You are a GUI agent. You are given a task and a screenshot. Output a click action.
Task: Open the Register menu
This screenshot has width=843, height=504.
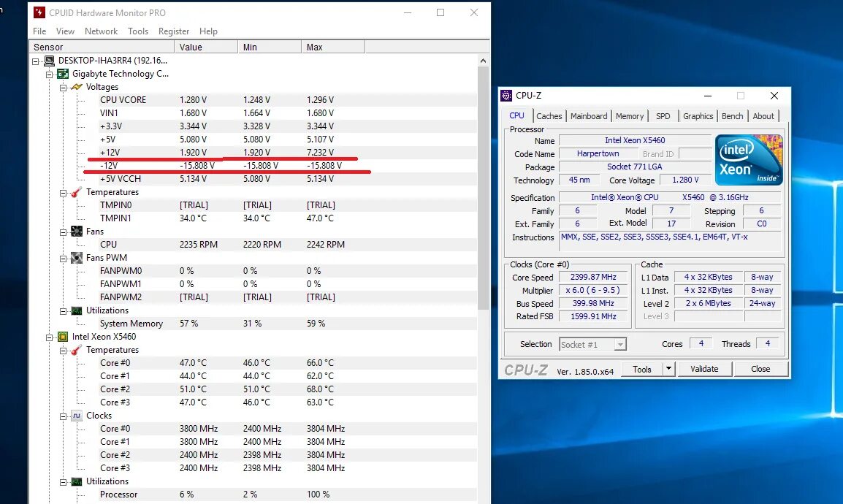click(174, 31)
